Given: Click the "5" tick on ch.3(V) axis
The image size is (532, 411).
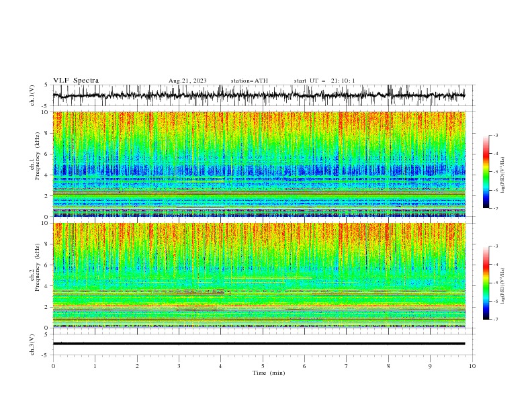Looking at the screenshot, I should pyautogui.click(x=46, y=334).
